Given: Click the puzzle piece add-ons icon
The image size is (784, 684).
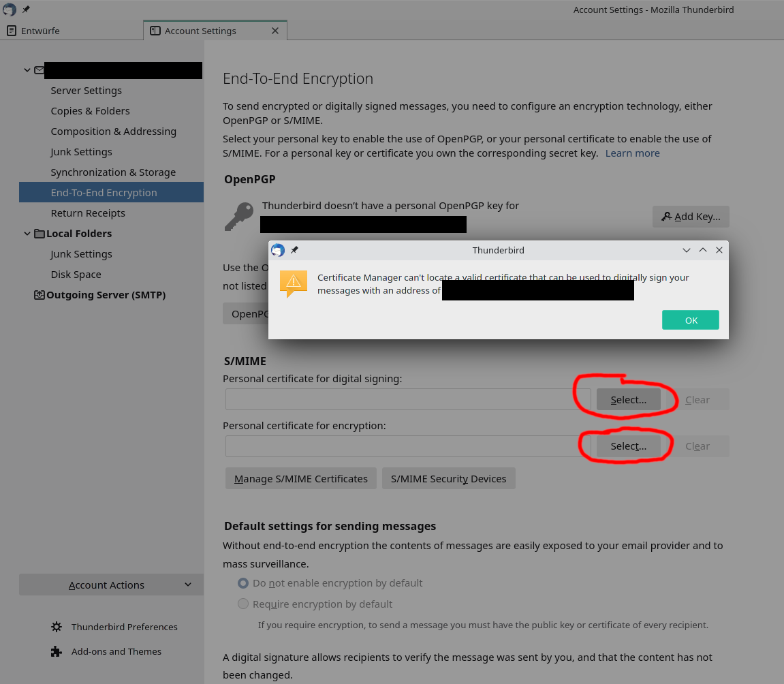Looking at the screenshot, I should click(x=57, y=651).
